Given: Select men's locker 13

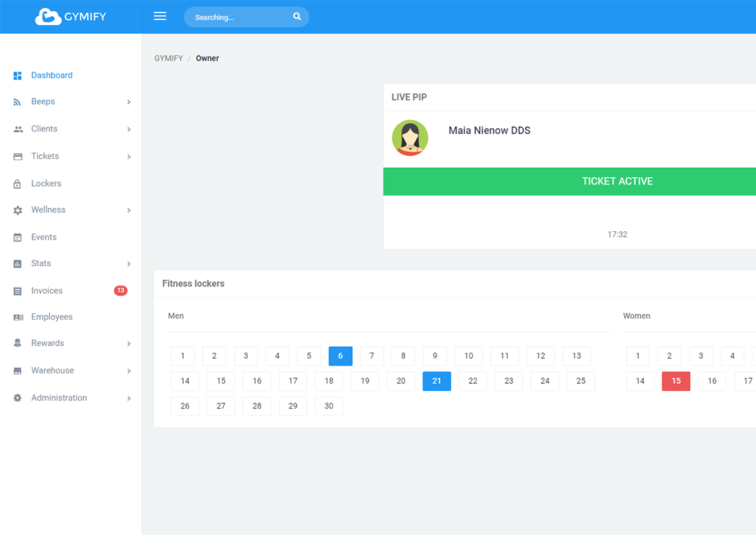Looking at the screenshot, I should pos(576,356).
